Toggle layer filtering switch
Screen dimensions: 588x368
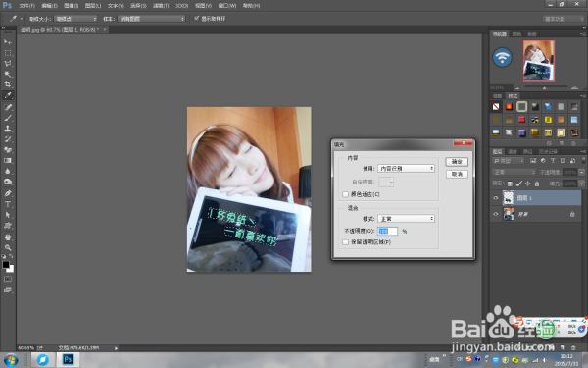(583, 160)
